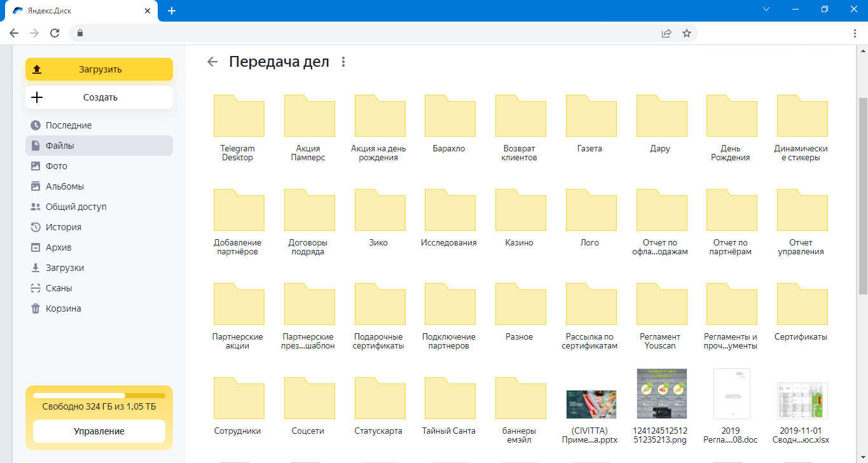Open the browser tab search dropdown
The height and width of the screenshot is (463, 868).
click(766, 10)
